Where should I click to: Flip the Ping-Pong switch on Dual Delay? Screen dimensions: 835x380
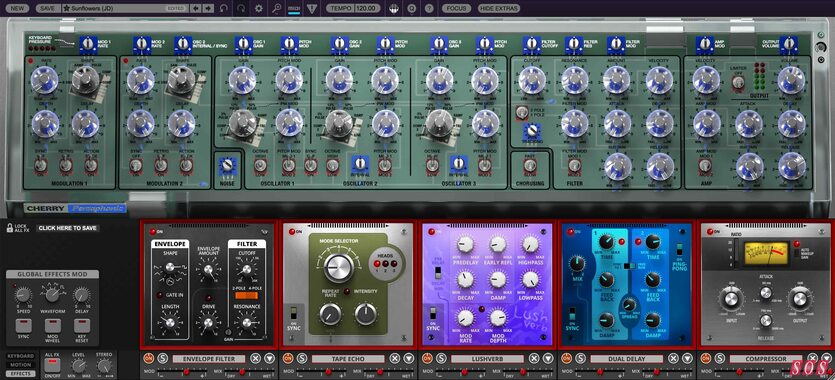680,249
